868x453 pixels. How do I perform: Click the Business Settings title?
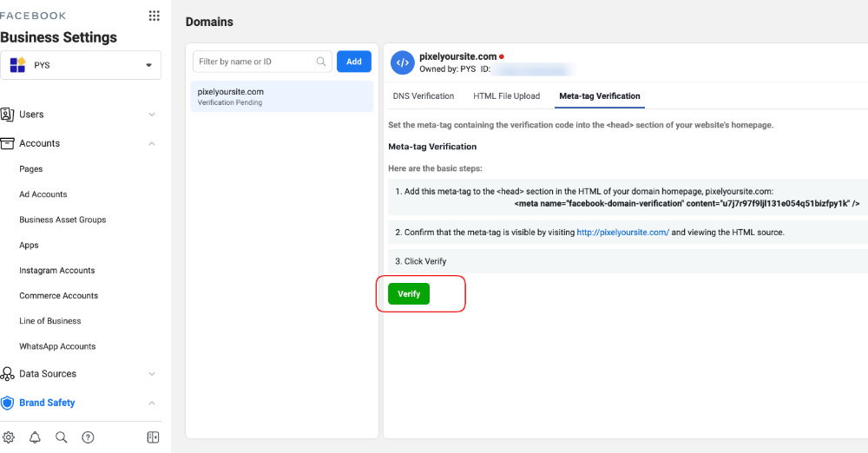pos(59,37)
